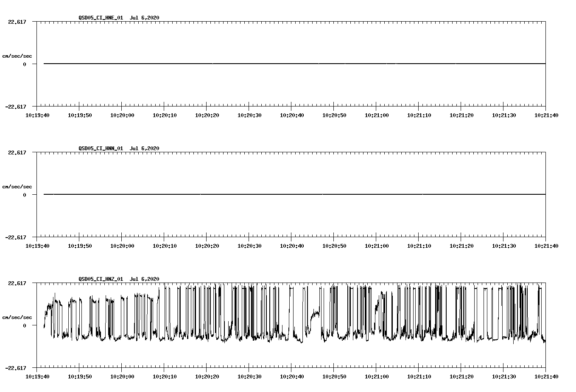The height and width of the screenshot is (392, 576).
Task: Select the -22.617 lower limit on HNE plot
Action: coord(16,106)
